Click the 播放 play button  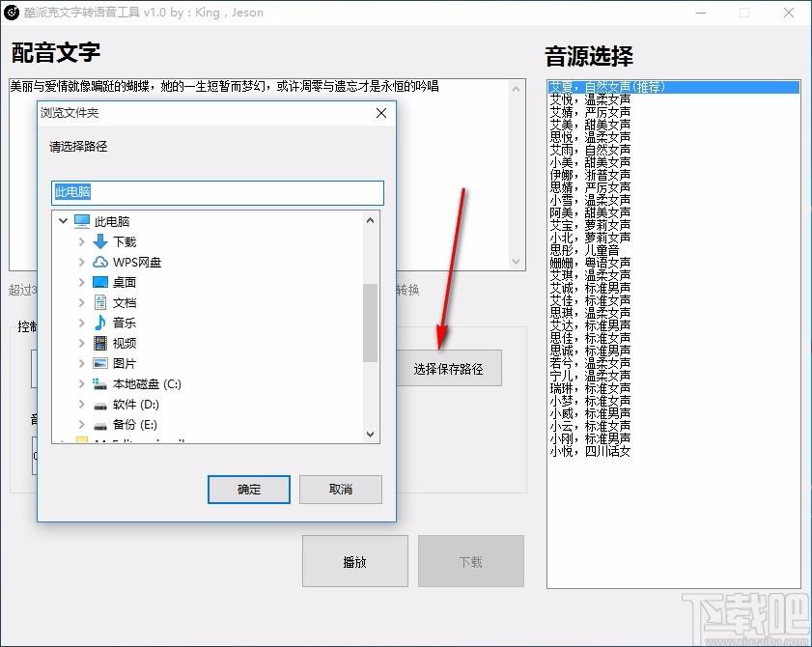point(354,561)
